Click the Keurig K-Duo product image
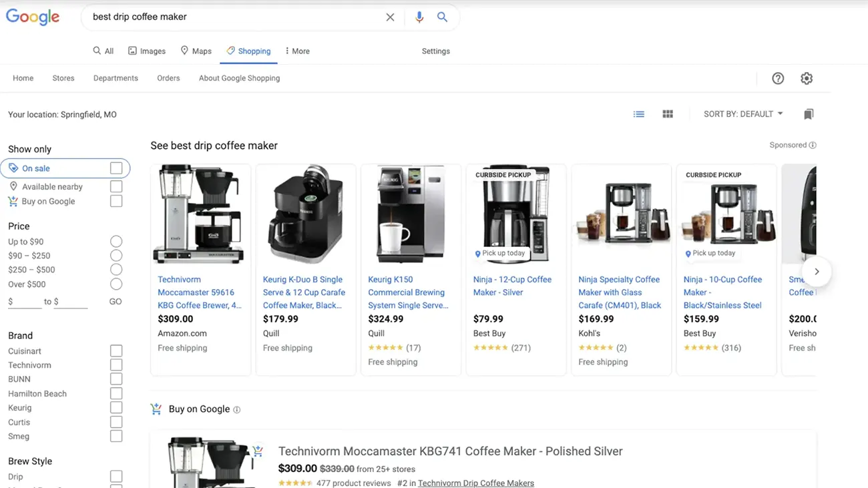Screen dimensions: 868x488 pos(306,215)
